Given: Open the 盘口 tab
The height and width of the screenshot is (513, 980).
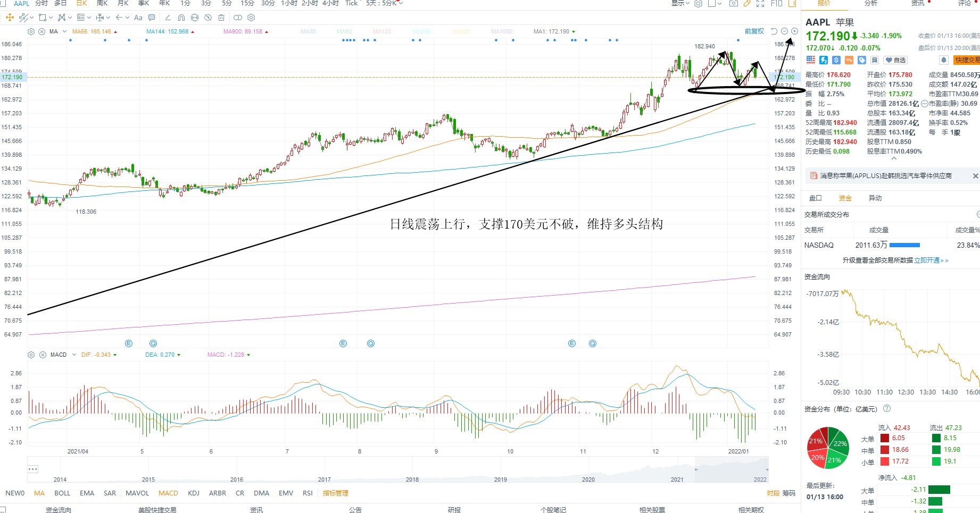Looking at the screenshot, I should [x=816, y=198].
